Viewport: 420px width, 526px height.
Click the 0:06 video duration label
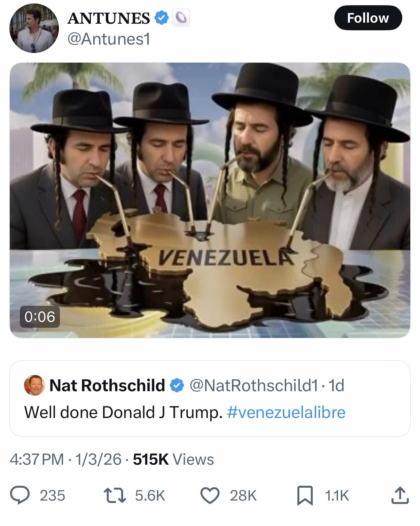pos(40,317)
